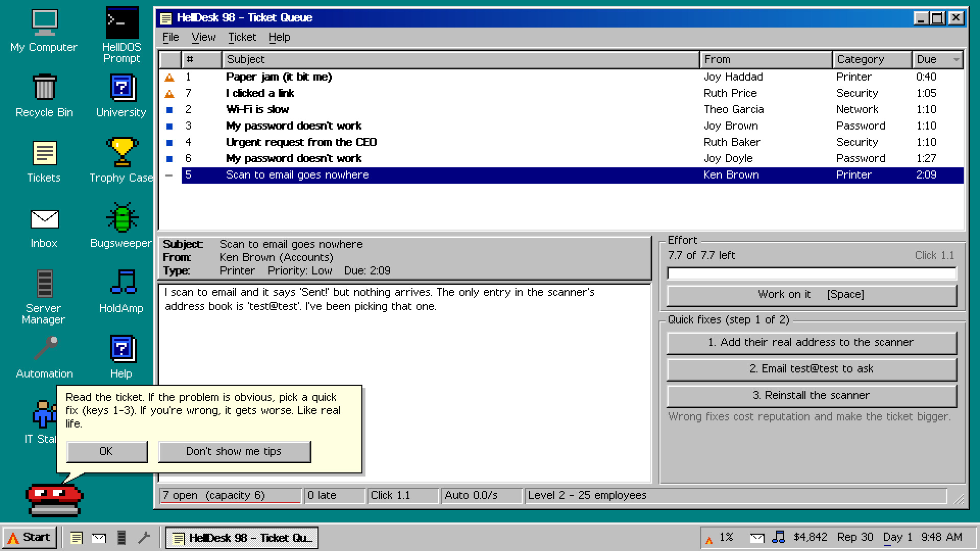Sort the queue by Category column

coord(872,60)
